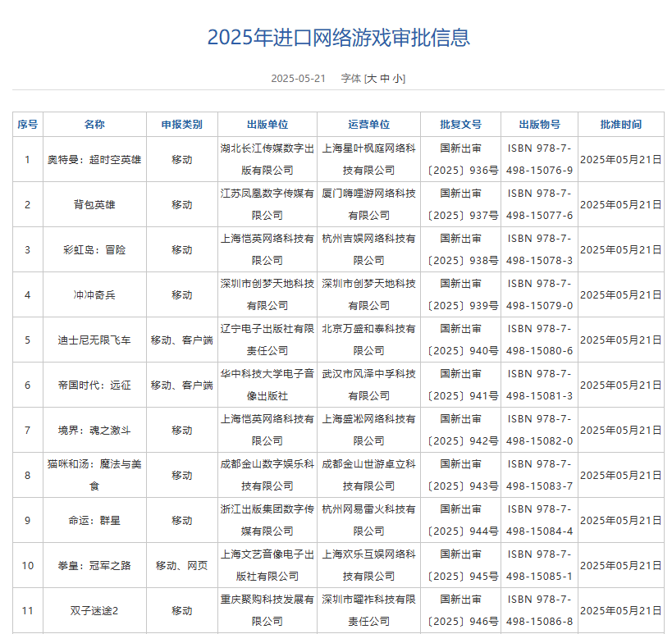672x634 pixels.
Task: Set font size to medium (中)
Action: click(385, 79)
